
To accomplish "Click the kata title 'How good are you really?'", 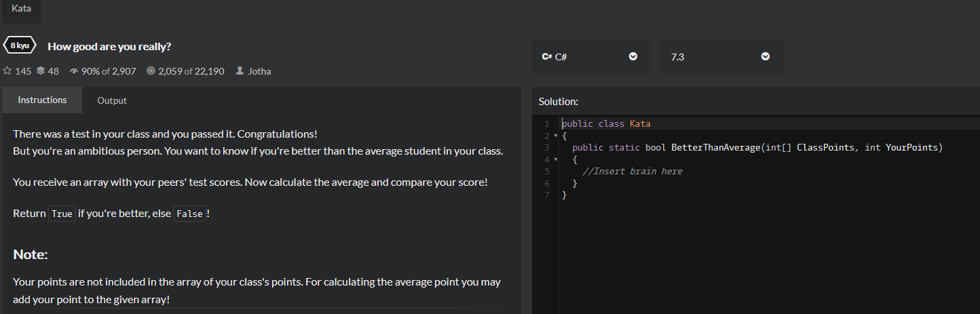I will coord(109,46).
